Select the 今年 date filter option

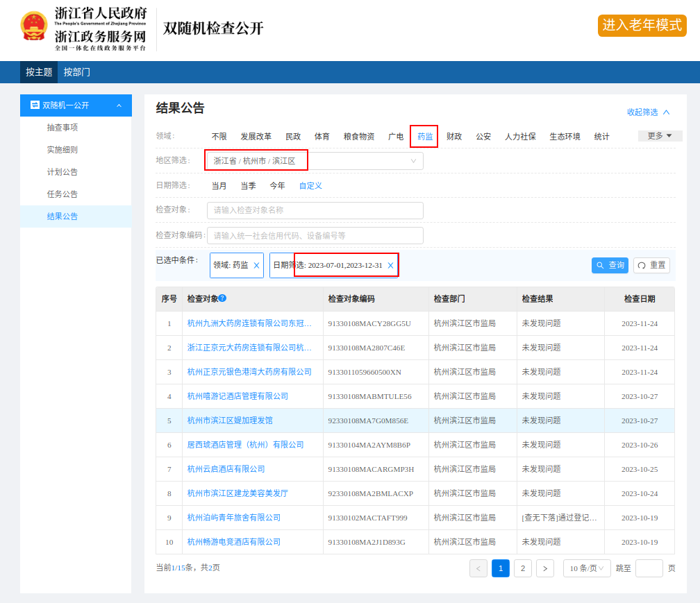276,185
